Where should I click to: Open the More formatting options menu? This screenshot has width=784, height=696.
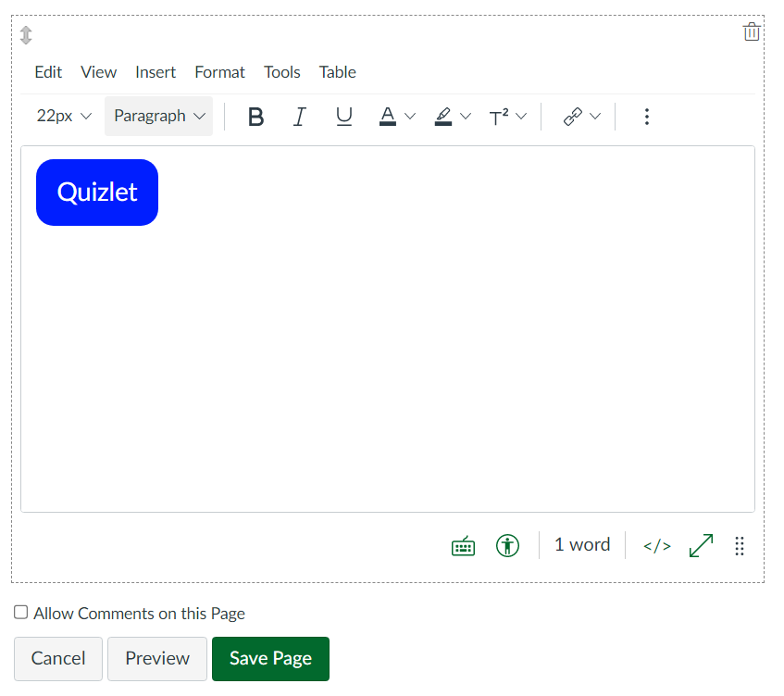646,117
